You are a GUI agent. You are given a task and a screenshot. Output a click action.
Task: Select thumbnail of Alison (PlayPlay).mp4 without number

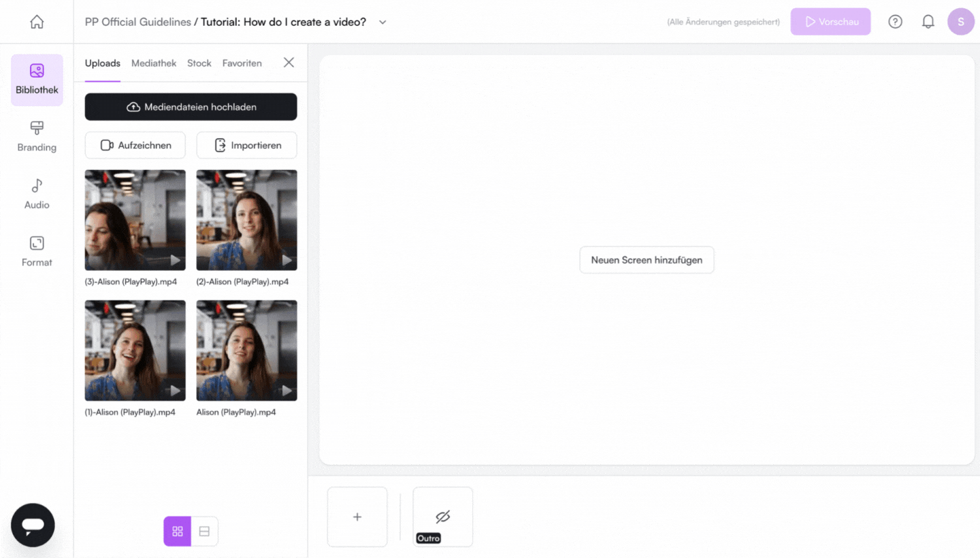(x=247, y=350)
